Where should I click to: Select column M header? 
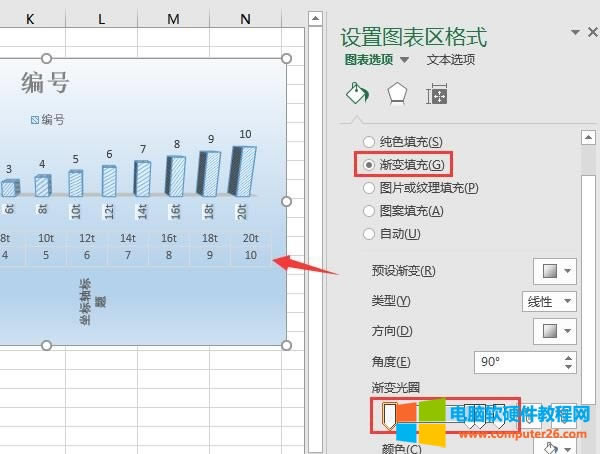[174, 19]
